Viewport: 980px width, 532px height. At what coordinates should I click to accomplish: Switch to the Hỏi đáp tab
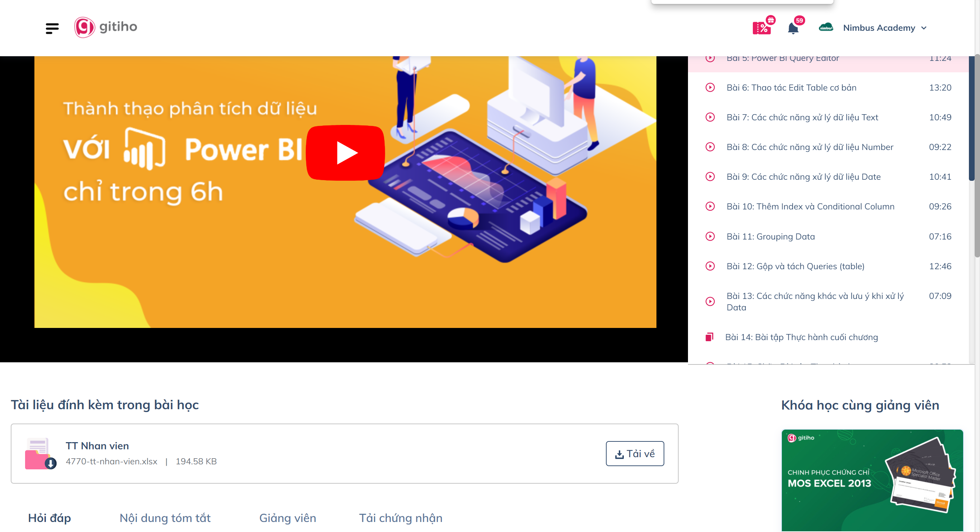(49, 518)
